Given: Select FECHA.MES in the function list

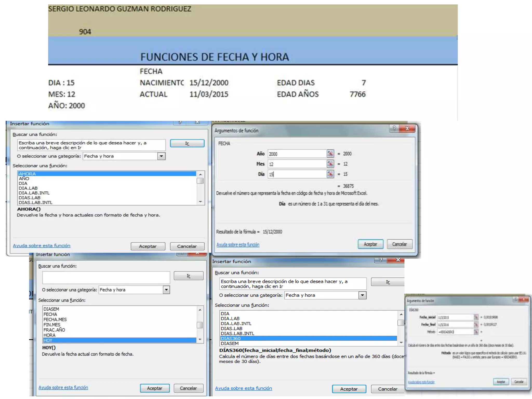Looking at the screenshot, I should [55, 320].
